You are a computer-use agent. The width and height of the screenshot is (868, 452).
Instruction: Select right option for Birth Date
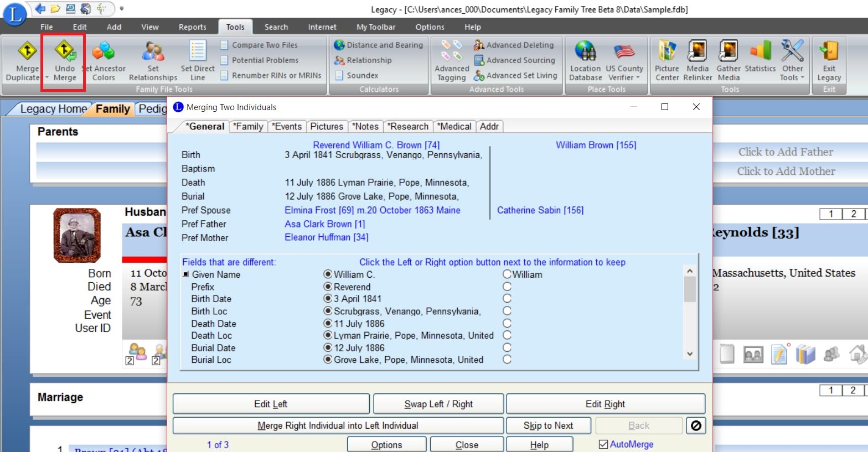(507, 299)
